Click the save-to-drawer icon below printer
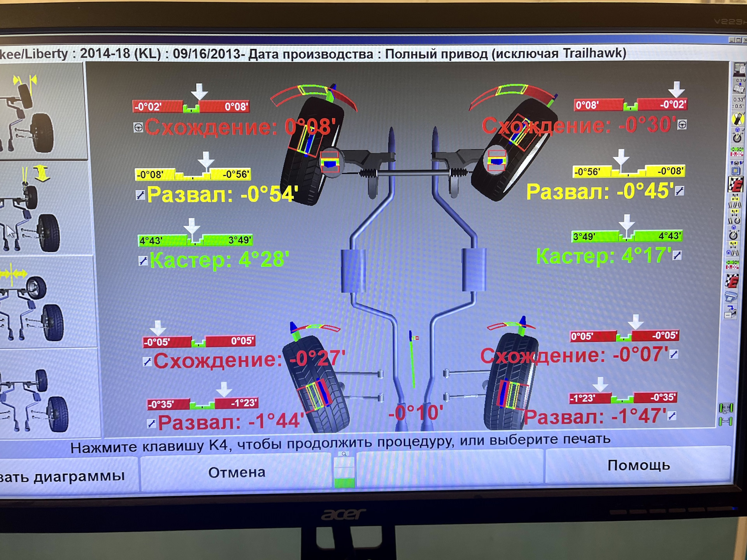The width and height of the screenshot is (747, 560). tap(730, 313)
